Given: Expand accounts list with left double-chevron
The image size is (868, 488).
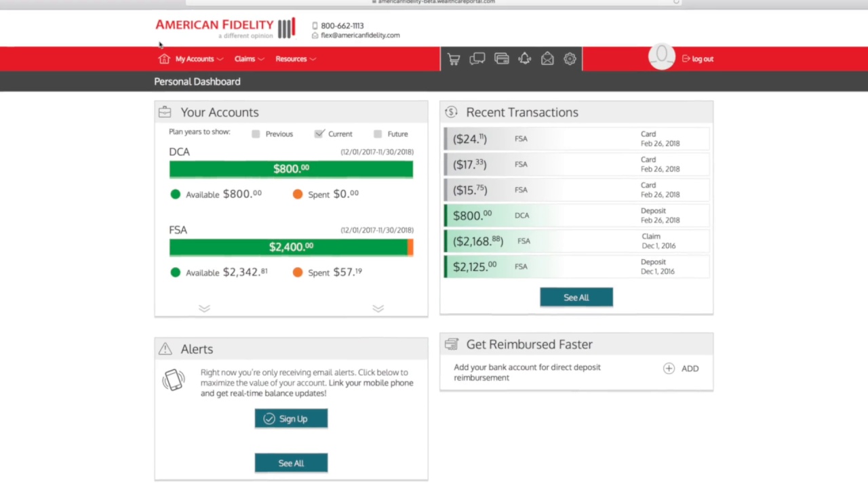Looking at the screenshot, I should pos(204,308).
